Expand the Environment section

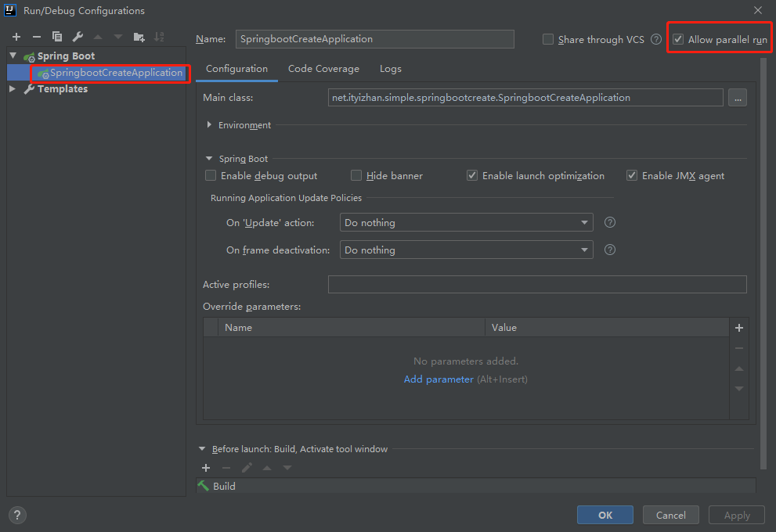click(x=209, y=124)
